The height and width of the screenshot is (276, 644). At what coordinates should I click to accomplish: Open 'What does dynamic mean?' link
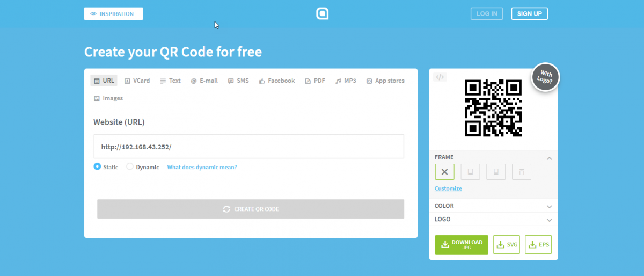(x=202, y=167)
